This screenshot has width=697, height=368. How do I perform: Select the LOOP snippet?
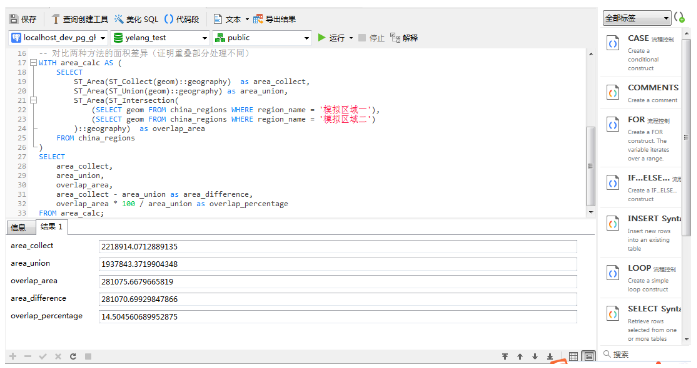(641, 278)
